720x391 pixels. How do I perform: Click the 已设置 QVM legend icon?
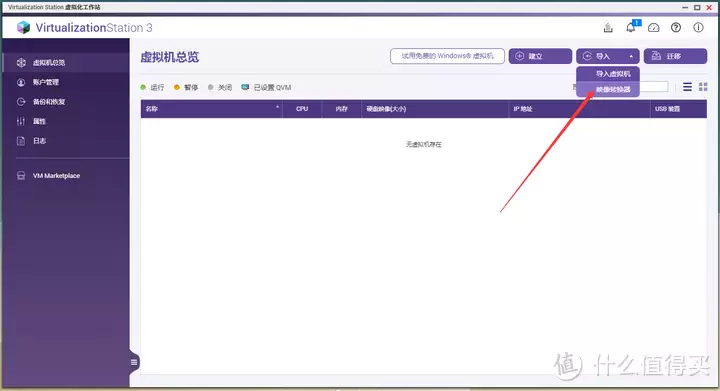[x=245, y=87]
